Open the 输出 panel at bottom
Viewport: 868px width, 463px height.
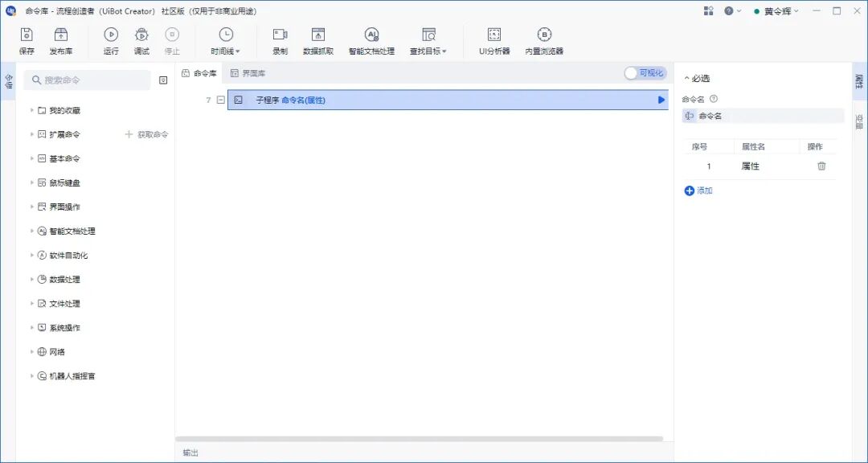click(190, 453)
